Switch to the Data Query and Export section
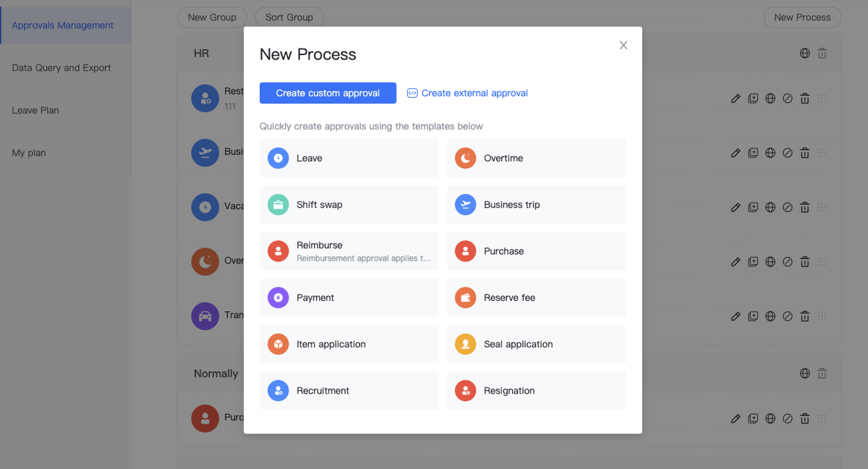The height and width of the screenshot is (469, 868). [61, 67]
